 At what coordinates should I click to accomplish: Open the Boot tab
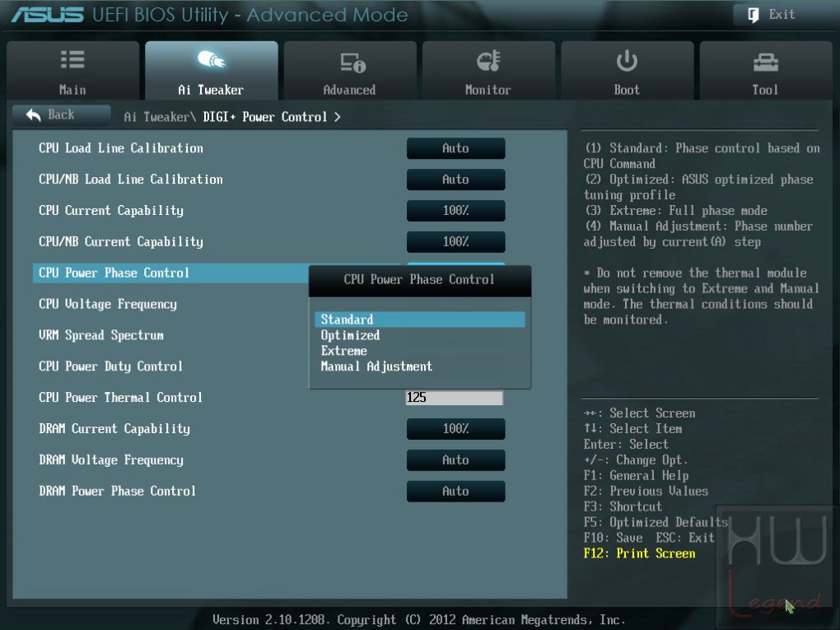(x=627, y=70)
